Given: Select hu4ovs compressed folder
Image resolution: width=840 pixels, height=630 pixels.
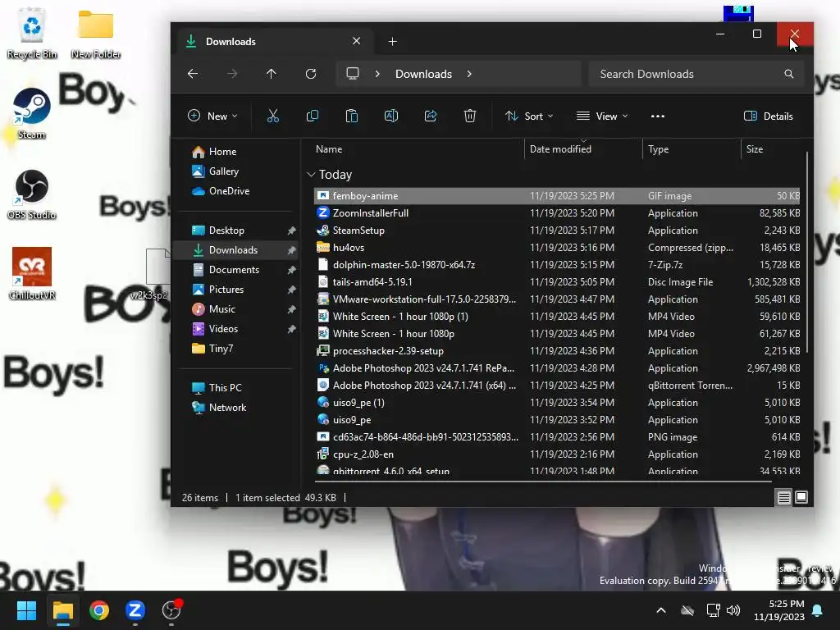Looking at the screenshot, I should (557, 248).
